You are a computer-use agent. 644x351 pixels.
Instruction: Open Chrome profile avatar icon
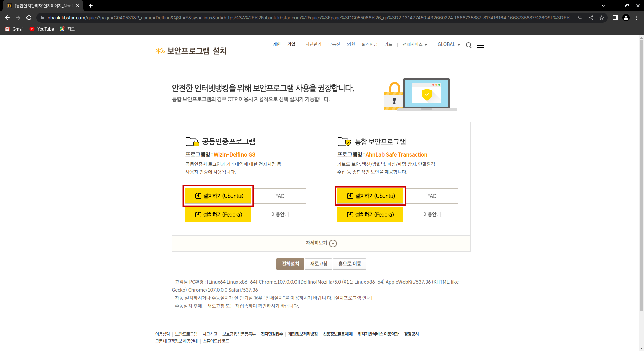pyautogui.click(x=626, y=18)
